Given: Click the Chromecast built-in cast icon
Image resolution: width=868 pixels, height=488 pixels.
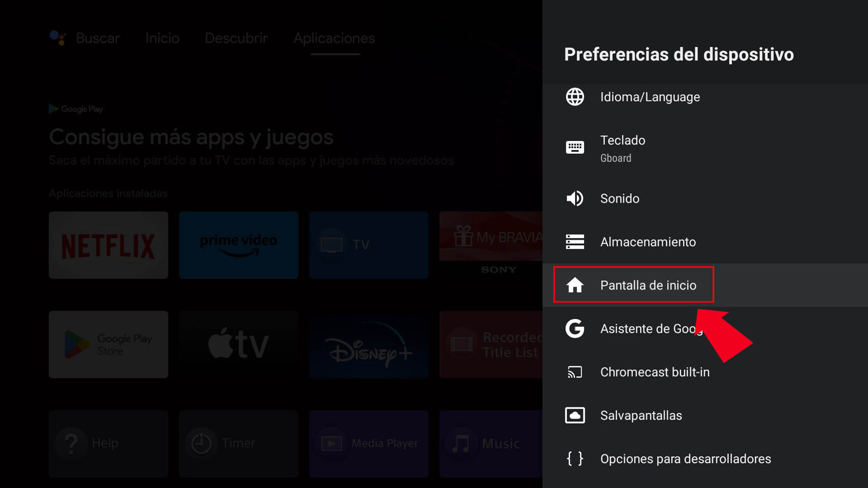Looking at the screenshot, I should (575, 372).
